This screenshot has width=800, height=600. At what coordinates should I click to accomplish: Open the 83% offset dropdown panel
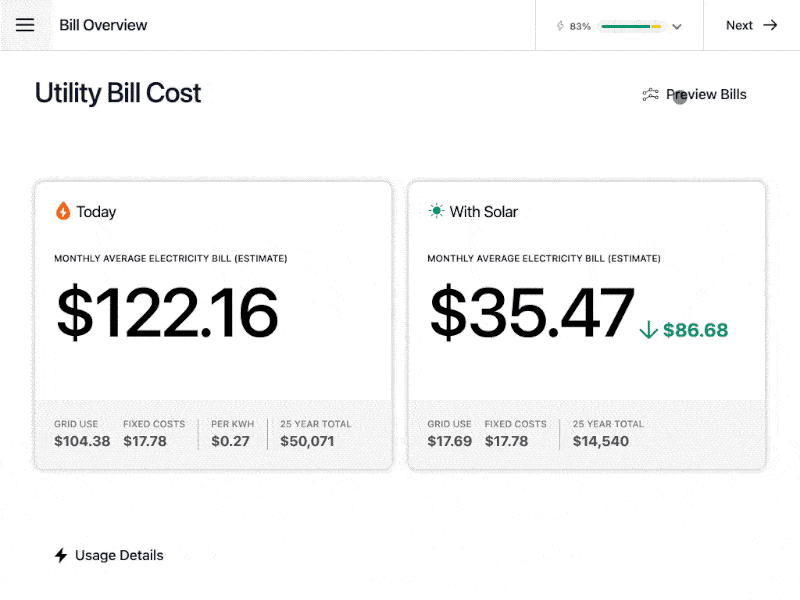pyautogui.click(x=619, y=26)
